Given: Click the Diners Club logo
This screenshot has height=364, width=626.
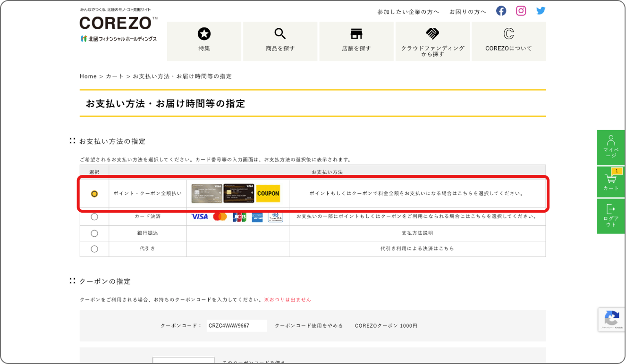Looking at the screenshot, I should tap(275, 217).
